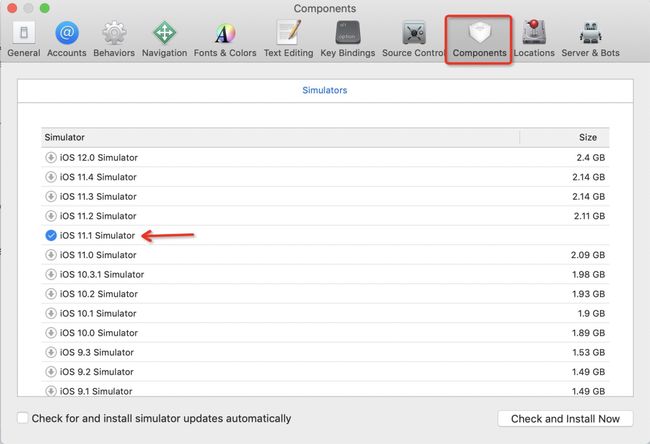Open the General preferences pane
Viewport: 650px width, 444px height.
pyautogui.click(x=24, y=40)
